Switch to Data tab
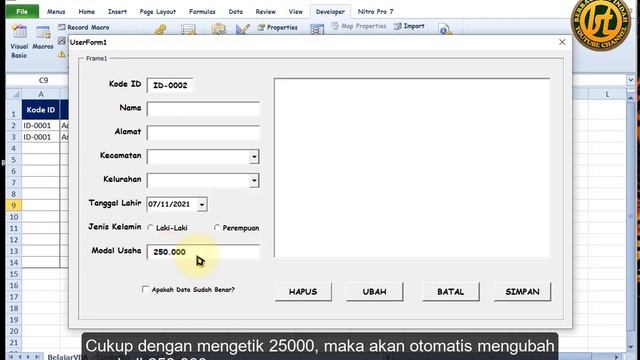 236,11
